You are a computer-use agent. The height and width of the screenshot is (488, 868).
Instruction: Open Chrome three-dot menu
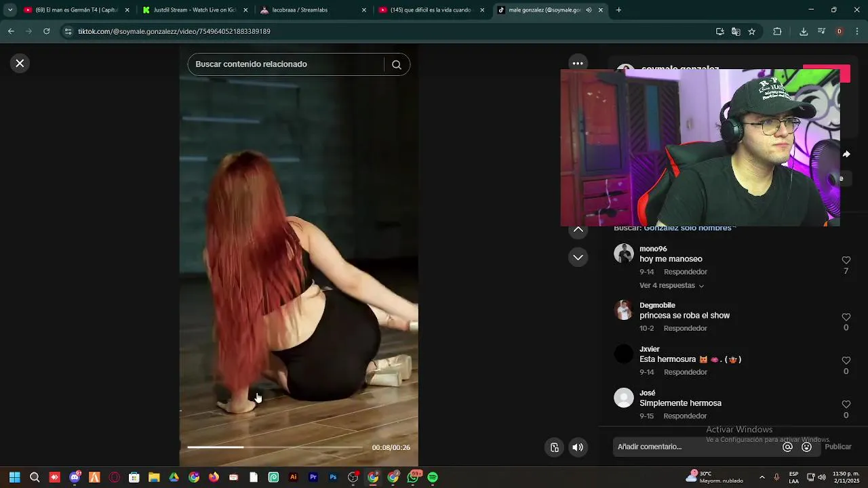click(x=858, y=31)
